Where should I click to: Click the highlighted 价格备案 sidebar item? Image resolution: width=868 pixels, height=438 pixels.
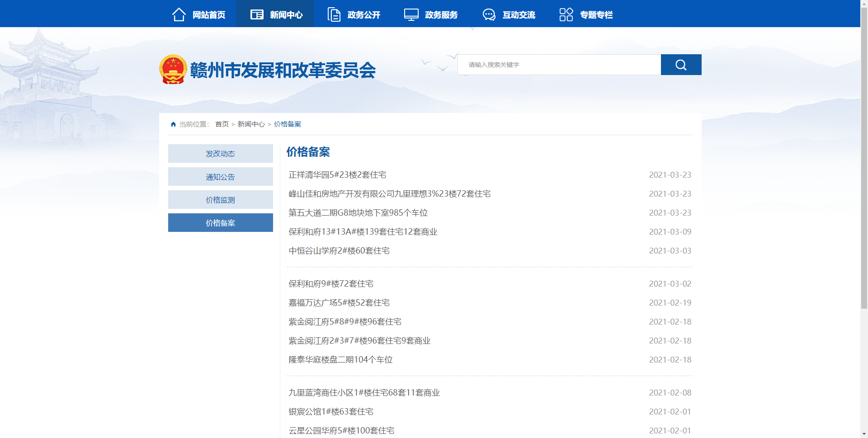pos(220,222)
